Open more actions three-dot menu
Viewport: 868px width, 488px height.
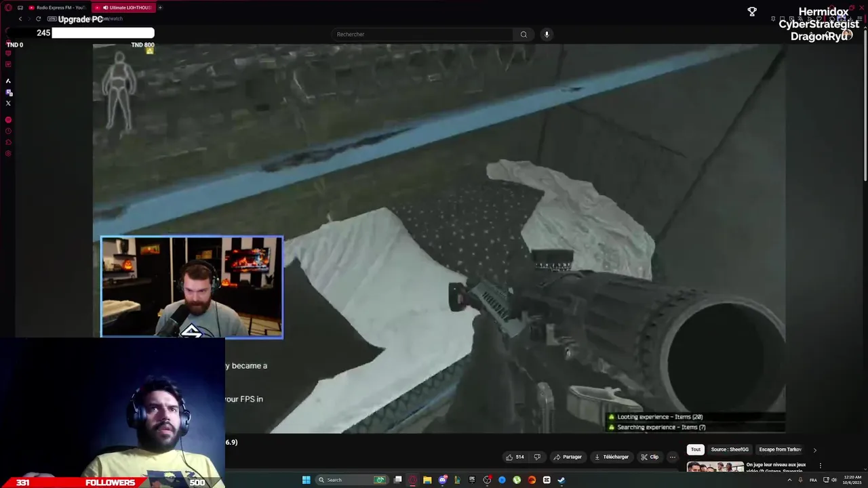pos(672,457)
